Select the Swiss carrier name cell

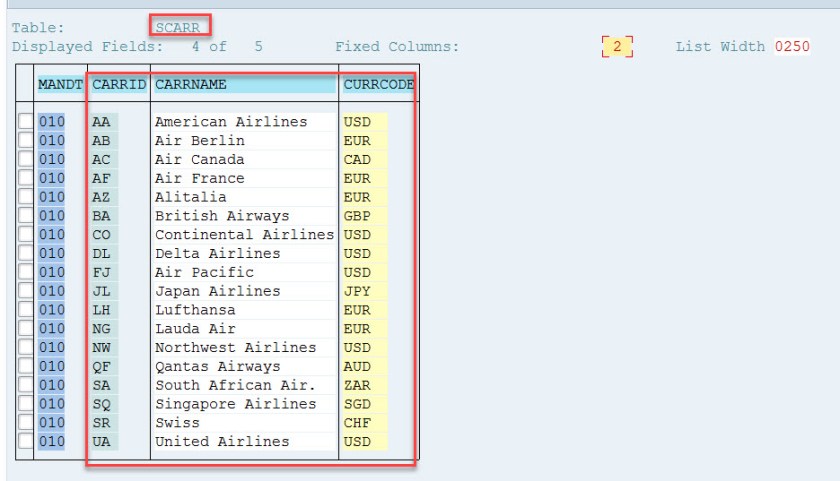(x=177, y=423)
